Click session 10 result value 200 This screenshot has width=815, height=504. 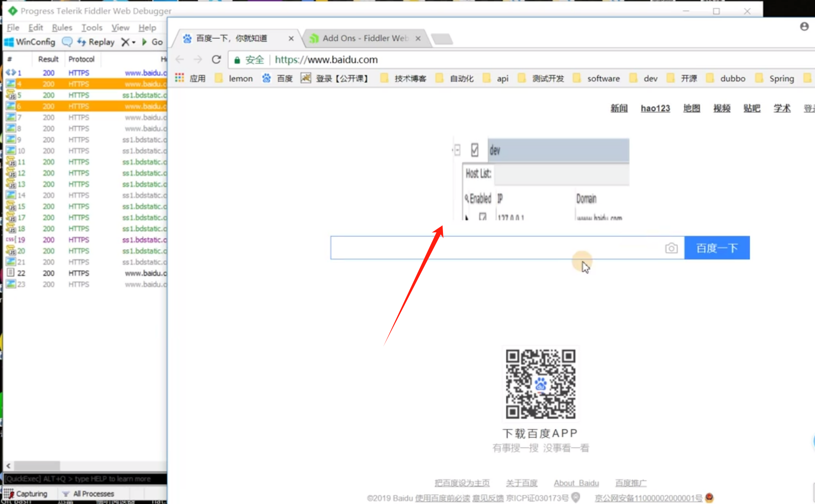(49, 151)
